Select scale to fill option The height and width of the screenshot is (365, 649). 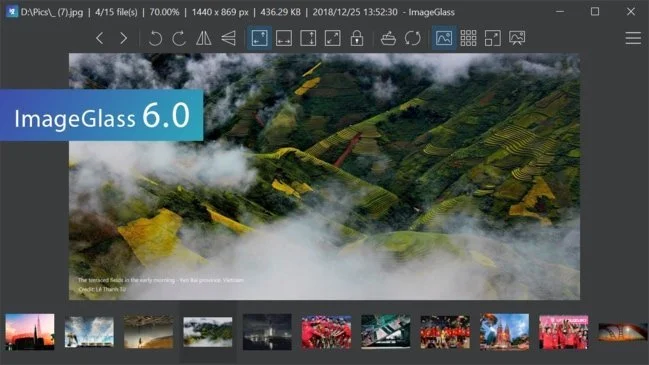pos(332,38)
